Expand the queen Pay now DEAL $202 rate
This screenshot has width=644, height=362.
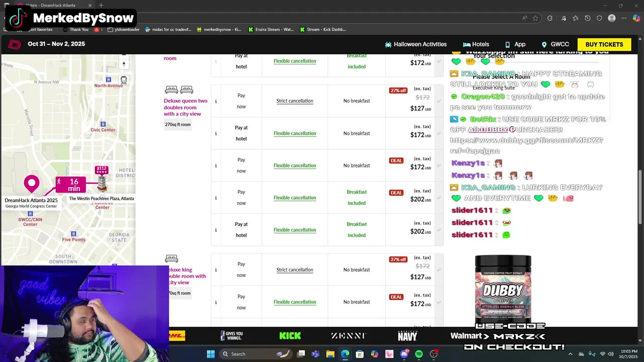(x=439, y=198)
